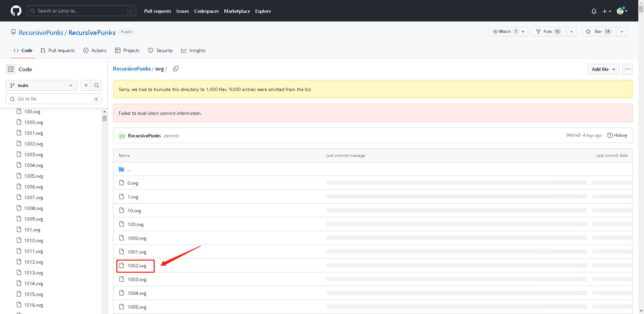Select 1003.svg in the file tree

tap(34, 154)
